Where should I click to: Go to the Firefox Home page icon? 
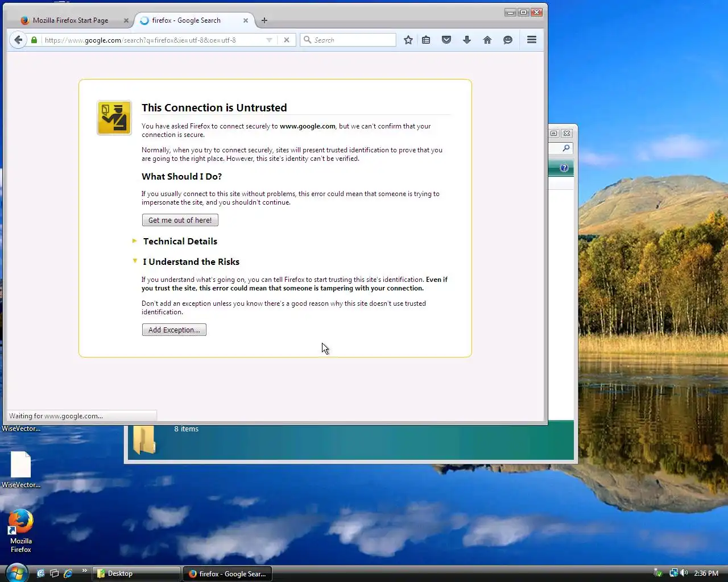tap(487, 40)
